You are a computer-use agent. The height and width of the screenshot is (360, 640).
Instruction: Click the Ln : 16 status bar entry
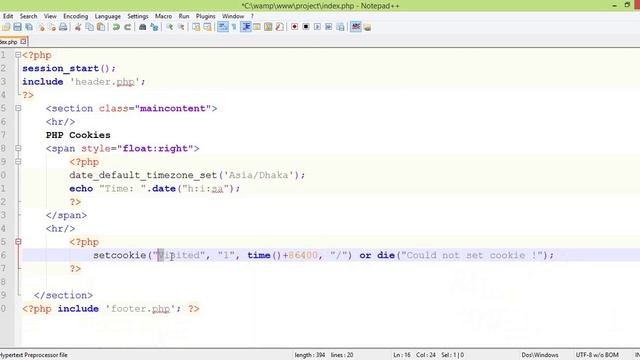pyautogui.click(x=402, y=355)
